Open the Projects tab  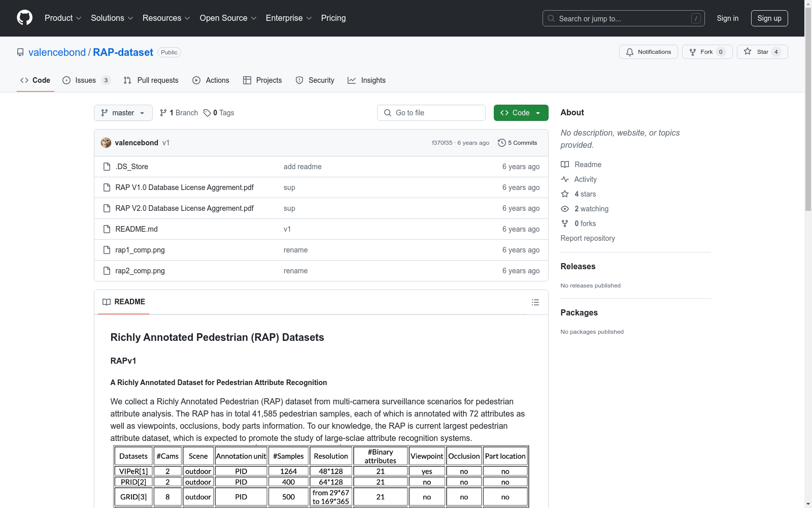click(x=262, y=80)
